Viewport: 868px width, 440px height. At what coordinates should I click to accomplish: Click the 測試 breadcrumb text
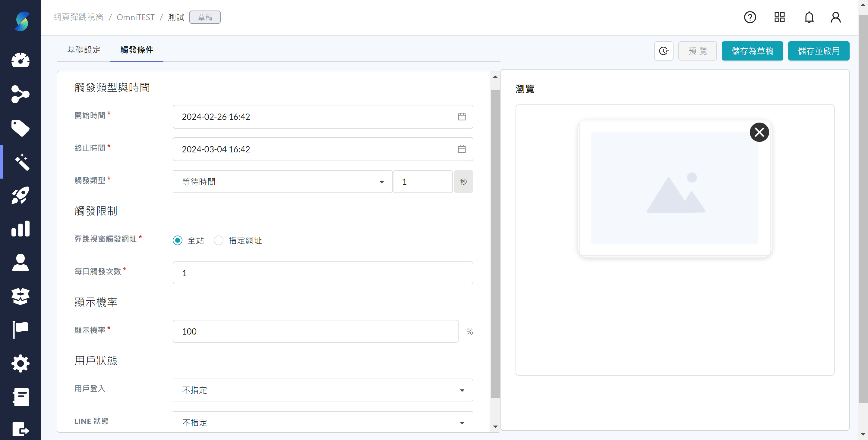176,17
